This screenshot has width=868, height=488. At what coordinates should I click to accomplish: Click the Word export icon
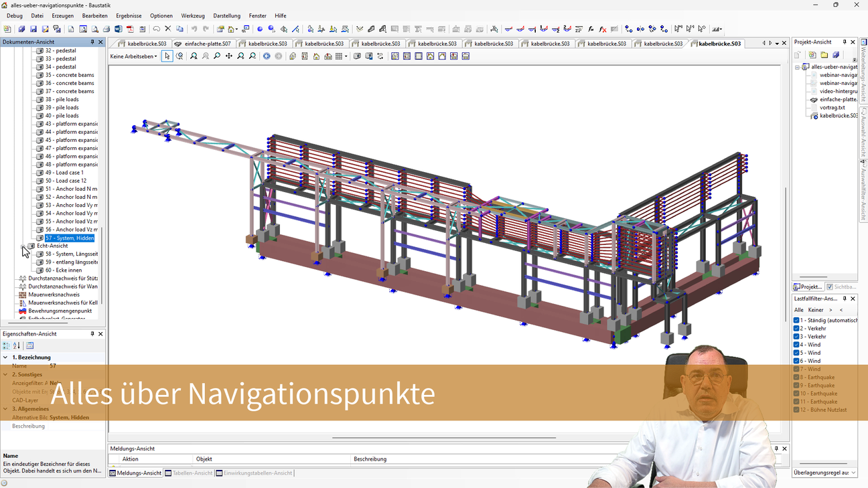(x=118, y=29)
